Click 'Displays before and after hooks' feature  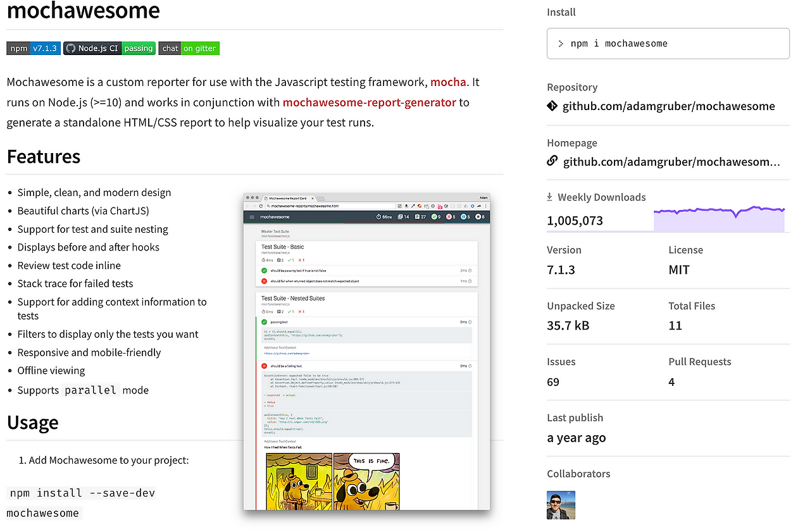[89, 247]
